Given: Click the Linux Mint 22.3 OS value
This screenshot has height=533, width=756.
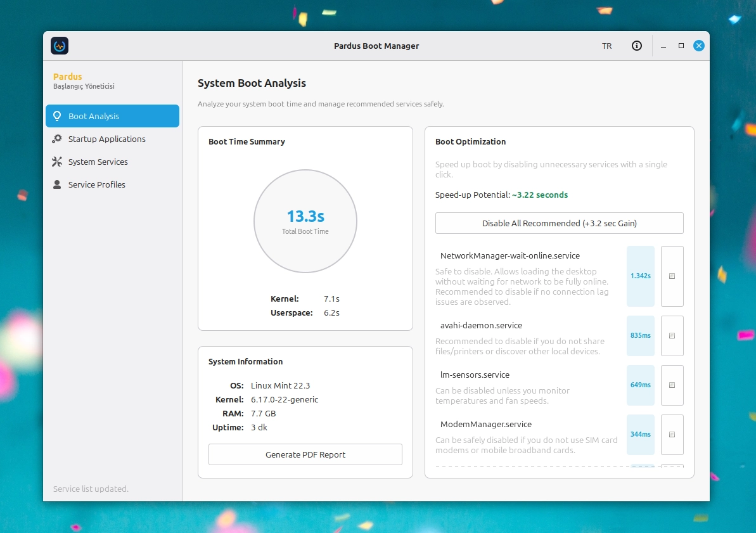Looking at the screenshot, I should (x=280, y=386).
